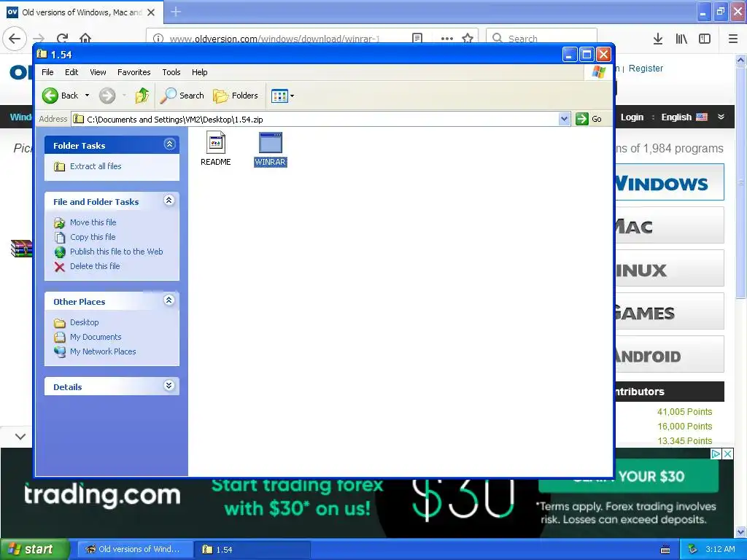Open Firefox page actions three-dot menu
Viewport: 747px width, 560px height.
pyautogui.click(x=447, y=38)
